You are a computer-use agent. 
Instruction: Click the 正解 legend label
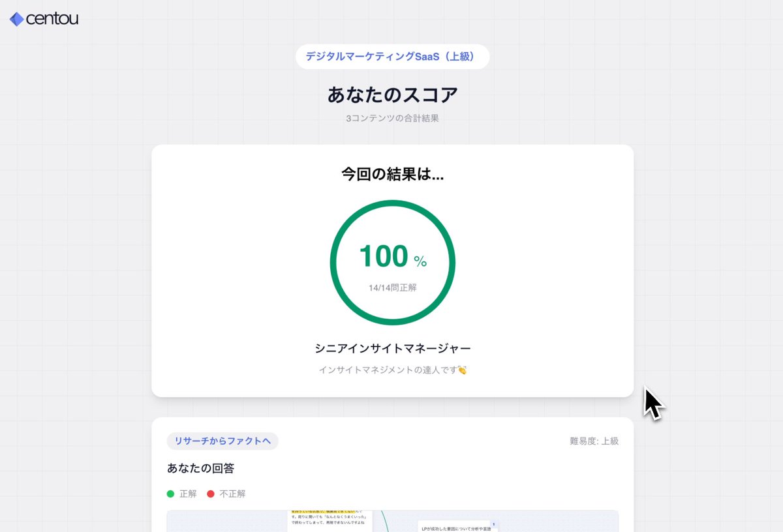[188, 494]
